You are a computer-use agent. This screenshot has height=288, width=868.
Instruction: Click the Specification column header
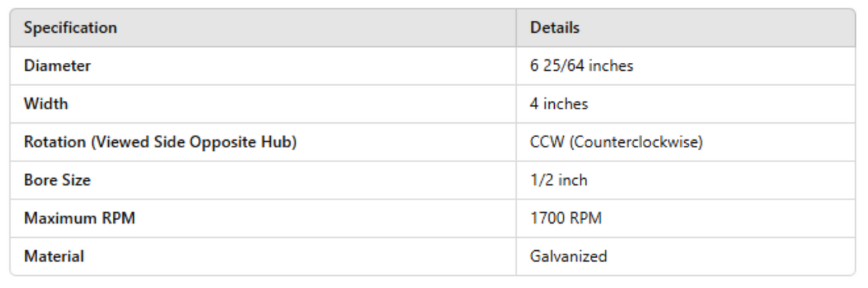pyautogui.click(x=70, y=29)
